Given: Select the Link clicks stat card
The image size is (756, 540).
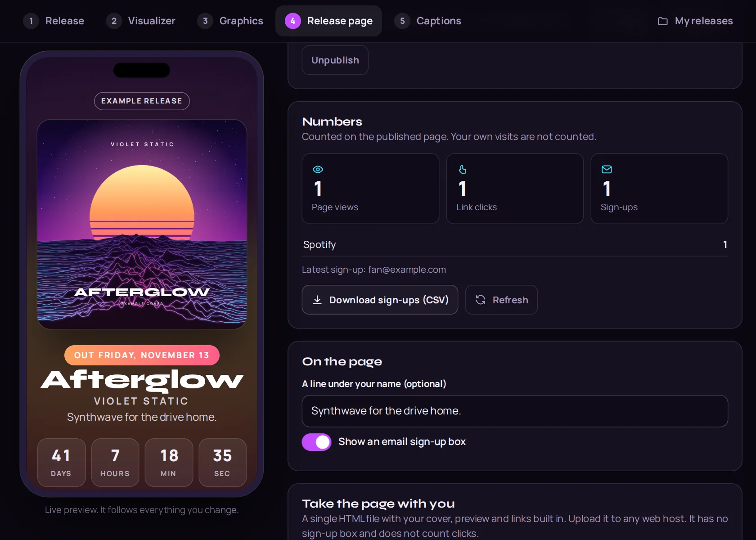Looking at the screenshot, I should [x=515, y=189].
